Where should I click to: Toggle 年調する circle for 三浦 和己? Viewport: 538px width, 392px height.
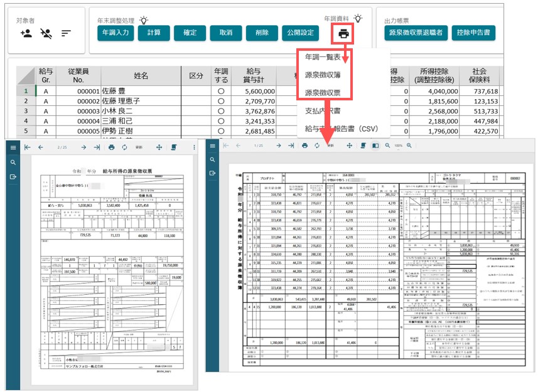pyautogui.click(x=221, y=121)
